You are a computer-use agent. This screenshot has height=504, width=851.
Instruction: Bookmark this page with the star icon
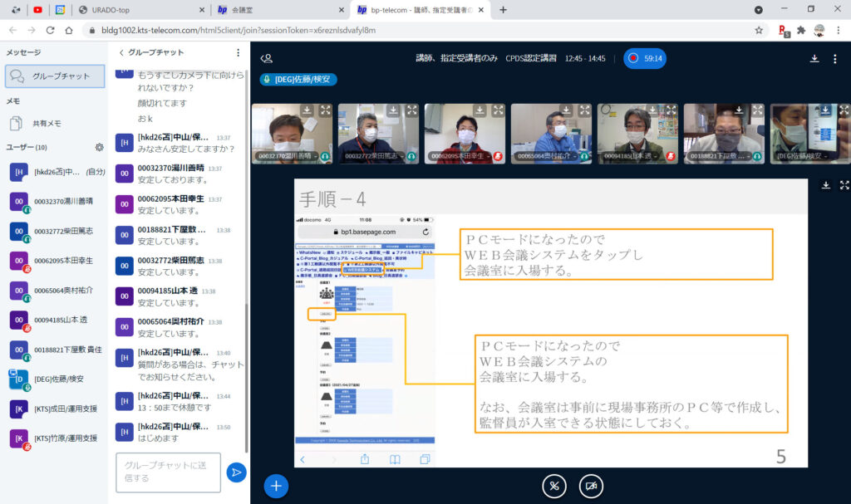[759, 30]
